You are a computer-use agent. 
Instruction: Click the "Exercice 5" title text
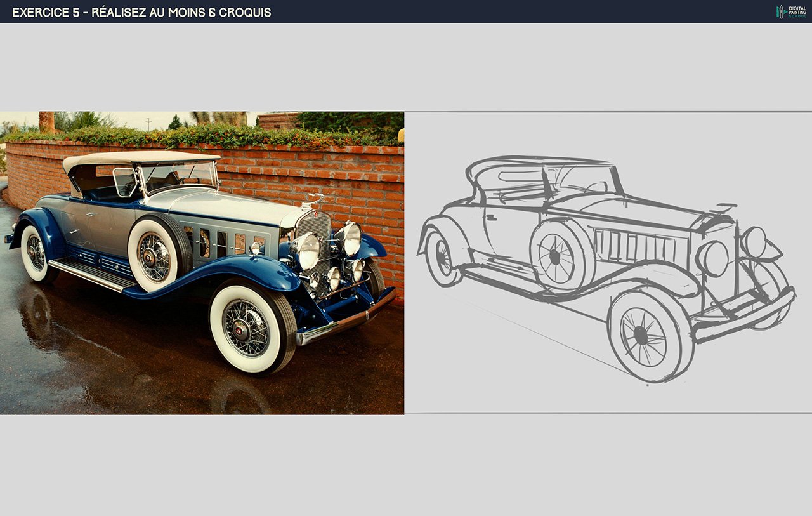(x=141, y=12)
